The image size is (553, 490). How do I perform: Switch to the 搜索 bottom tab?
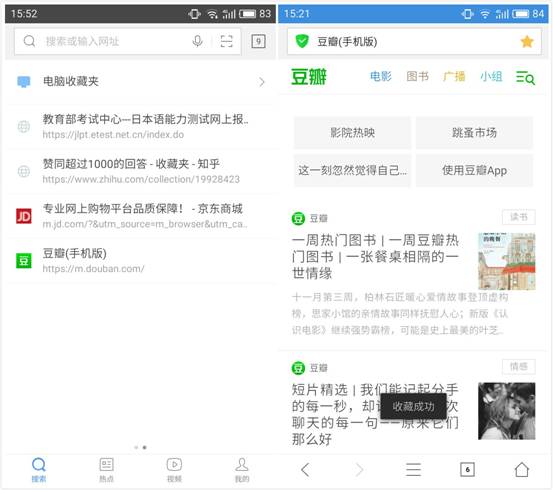click(x=39, y=470)
